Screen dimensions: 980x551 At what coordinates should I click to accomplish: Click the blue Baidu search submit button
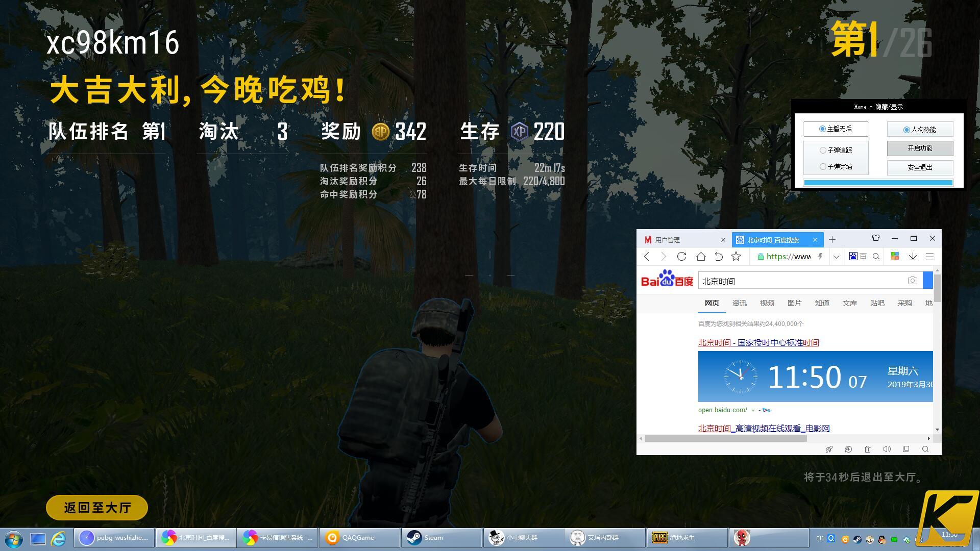click(x=928, y=281)
